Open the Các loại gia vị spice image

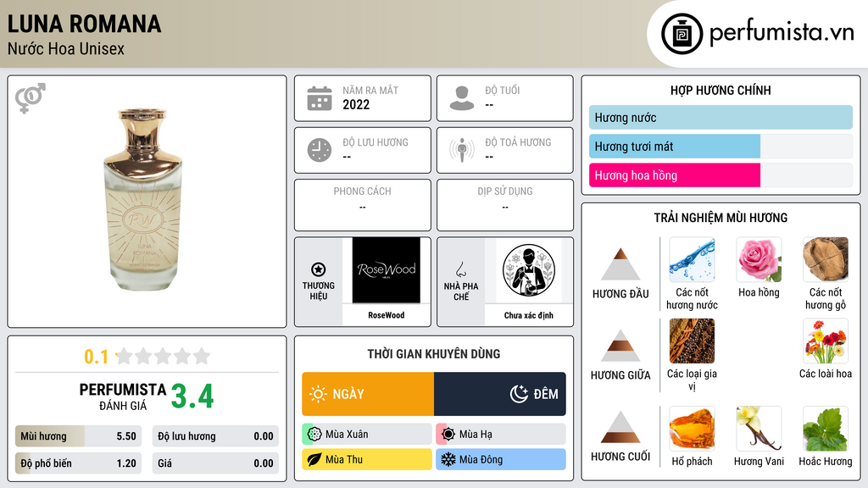click(692, 341)
